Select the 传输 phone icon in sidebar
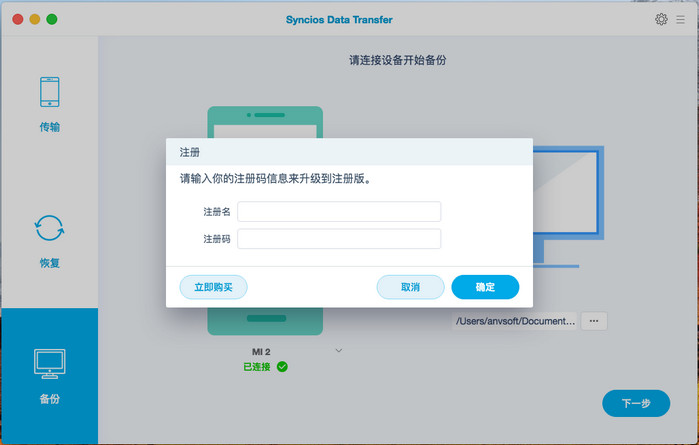Viewport: 699px width, 445px height. tap(49, 92)
